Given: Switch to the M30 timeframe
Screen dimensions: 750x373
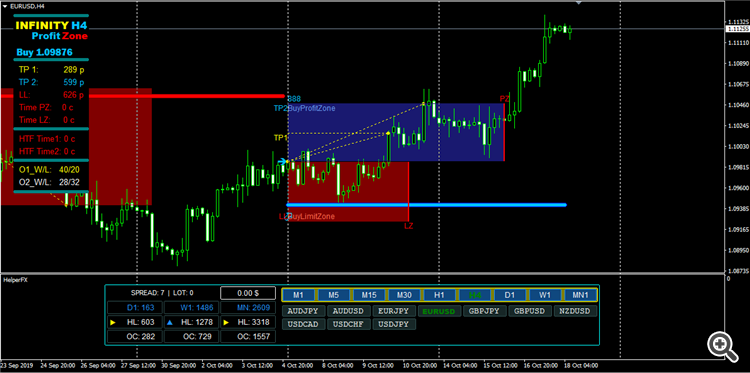Looking at the screenshot, I should [404, 295].
